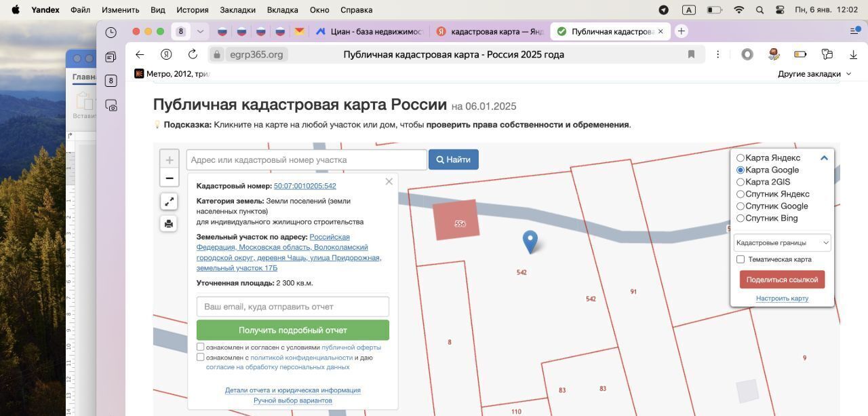868x416 pixels.
Task: Open the История menu
Action: pyautogui.click(x=192, y=10)
